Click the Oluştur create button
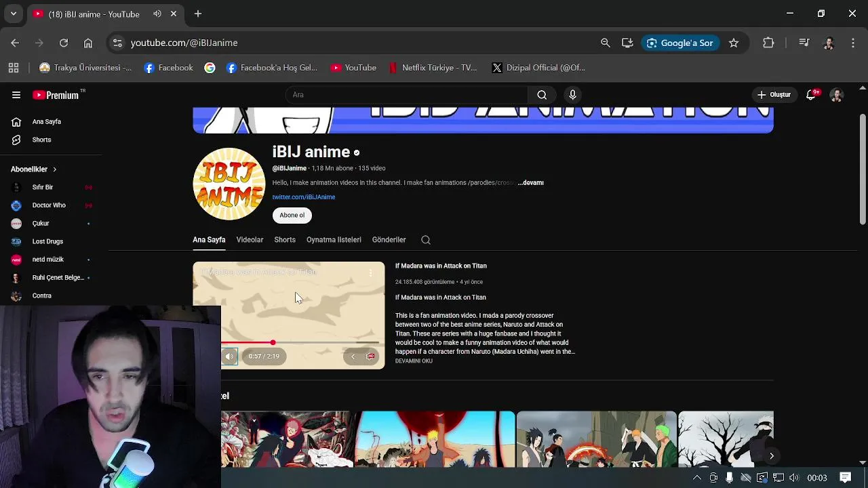868x488 pixels. pyautogui.click(x=774, y=95)
